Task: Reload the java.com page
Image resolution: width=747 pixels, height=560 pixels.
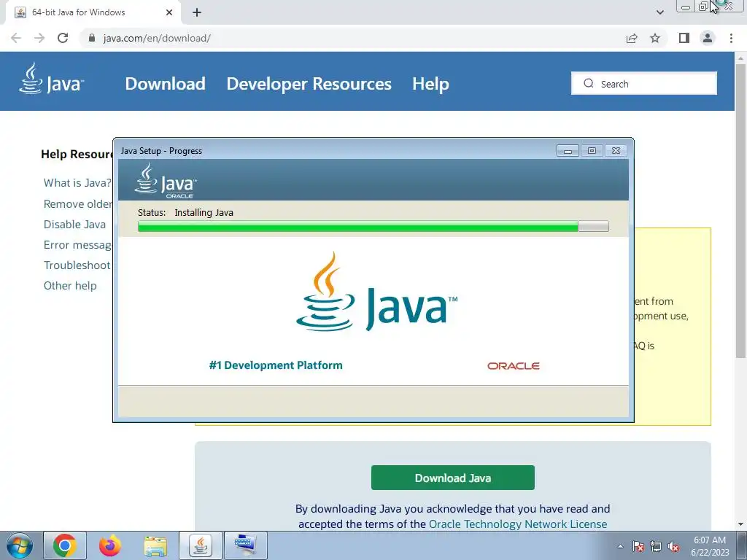Action: [x=63, y=38]
